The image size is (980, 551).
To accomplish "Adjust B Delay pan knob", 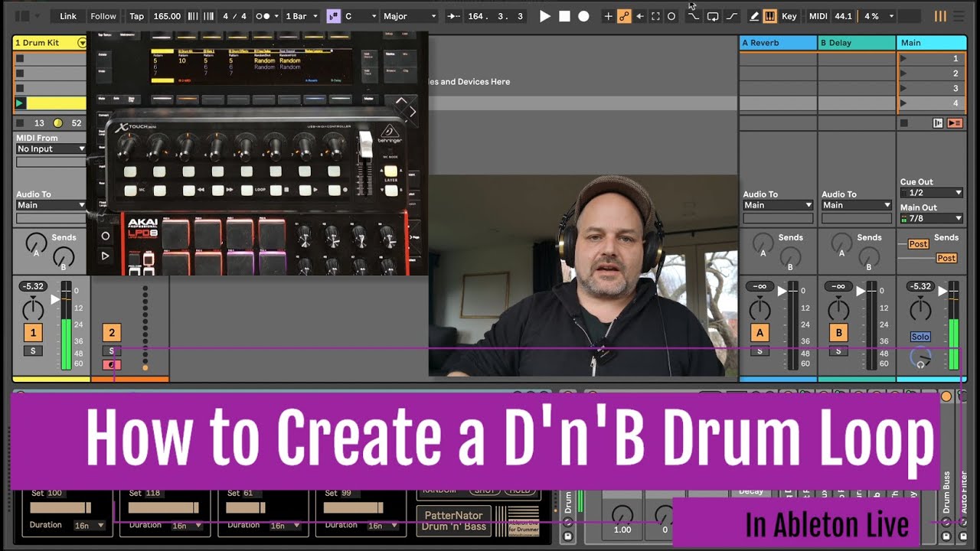I will 838,309.
